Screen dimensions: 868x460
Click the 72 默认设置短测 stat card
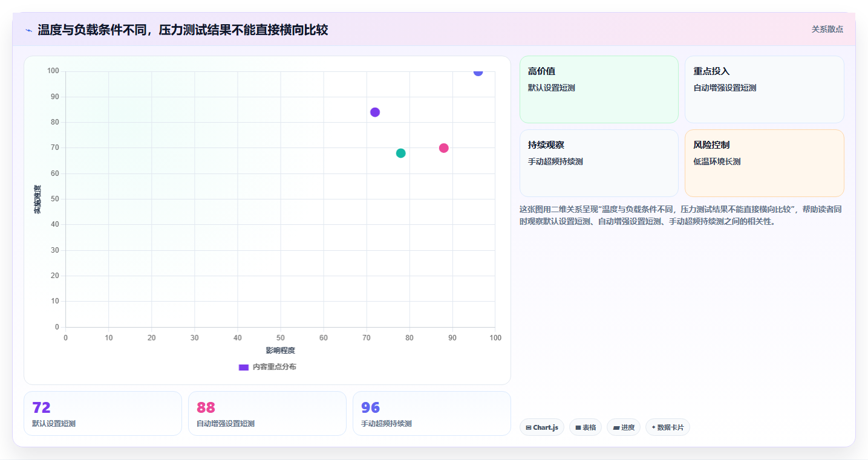tap(103, 413)
